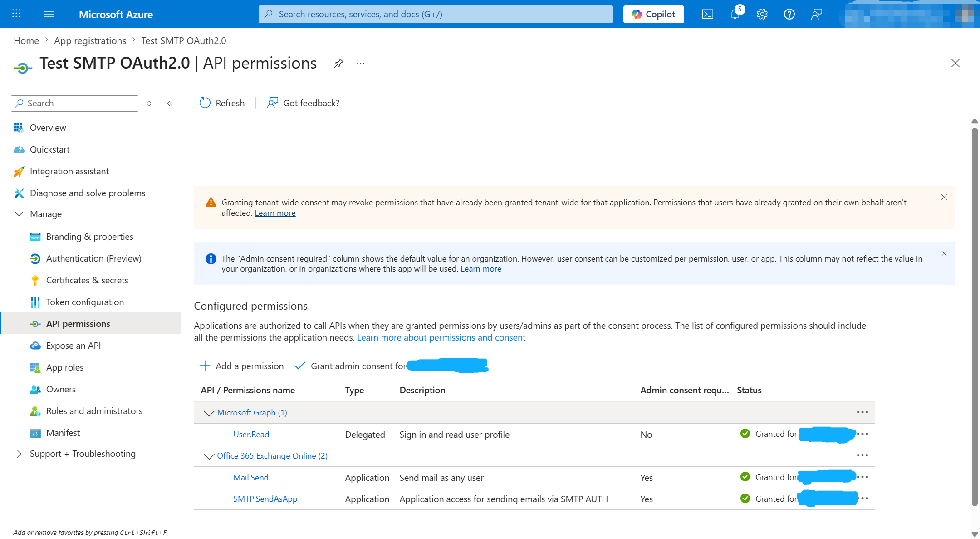Click the global search resources box
Screen dimensions: 980x539
point(436,14)
